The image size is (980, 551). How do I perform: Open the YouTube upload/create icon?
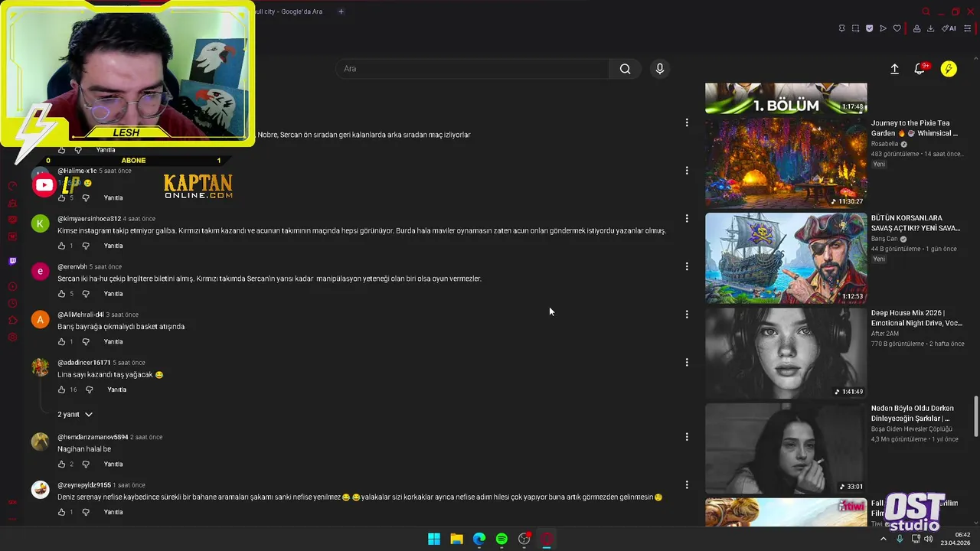click(x=894, y=69)
